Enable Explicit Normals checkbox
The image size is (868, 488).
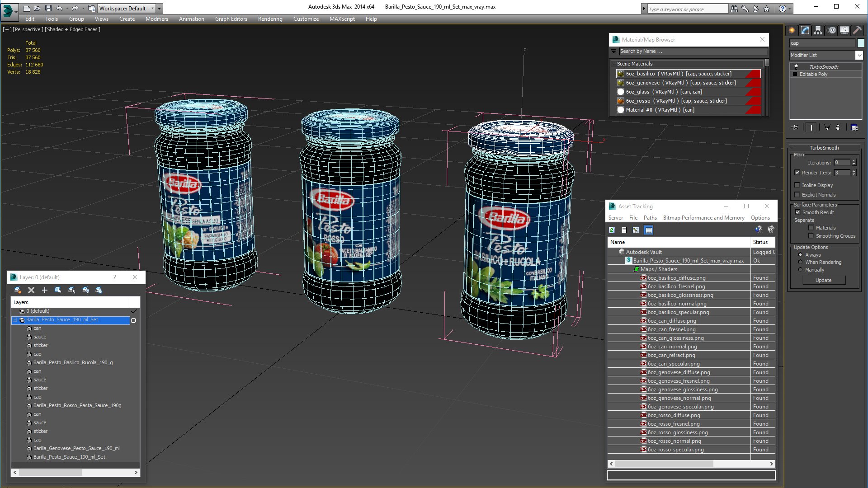(797, 195)
